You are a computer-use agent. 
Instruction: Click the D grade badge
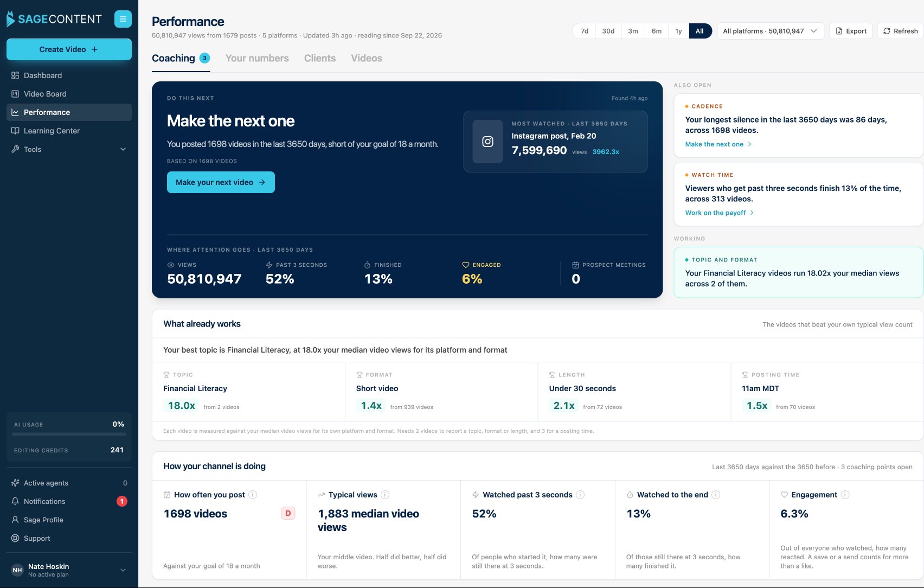[x=288, y=513]
